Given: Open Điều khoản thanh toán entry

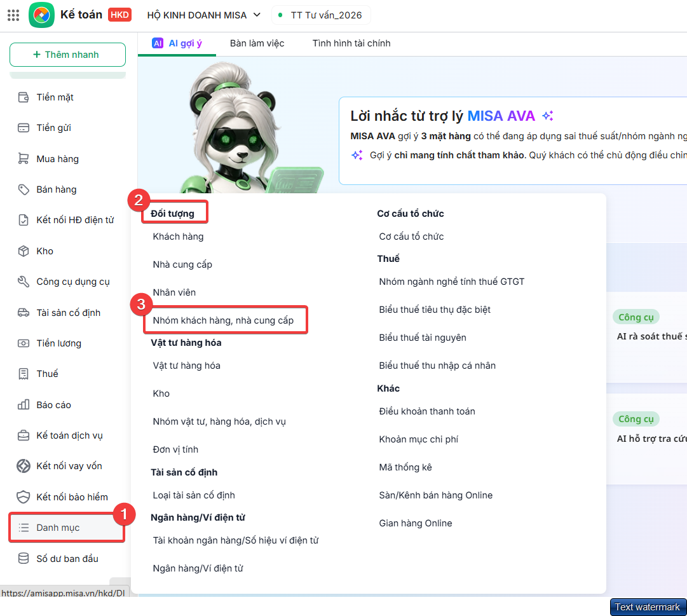Looking at the screenshot, I should [427, 411].
